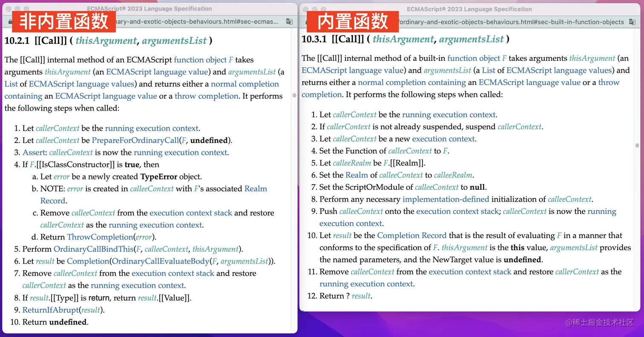Screen dimensions: 644x337
Task: Open 'ECMAScript language values' link in left window
Action: pos(81,84)
